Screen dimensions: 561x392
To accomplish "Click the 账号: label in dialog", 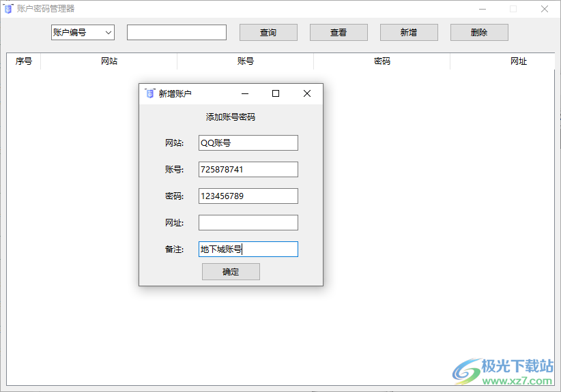I will [174, 169].
